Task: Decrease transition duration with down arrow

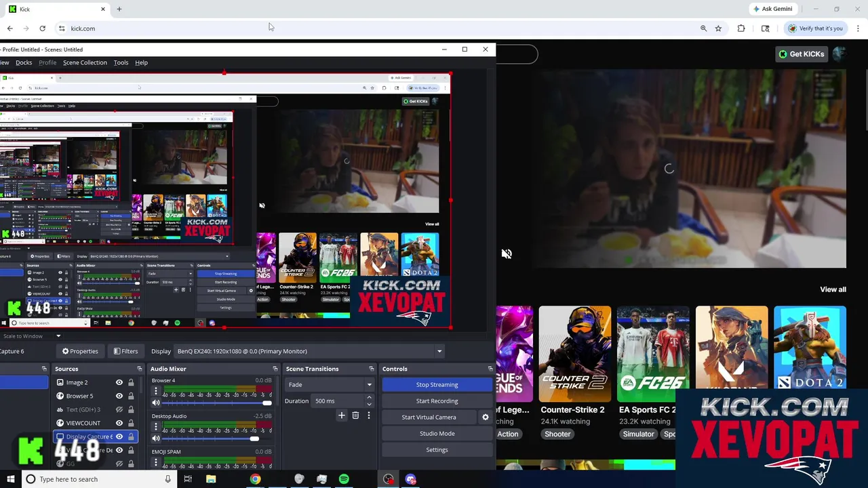Action: click(x=369, y=404)
